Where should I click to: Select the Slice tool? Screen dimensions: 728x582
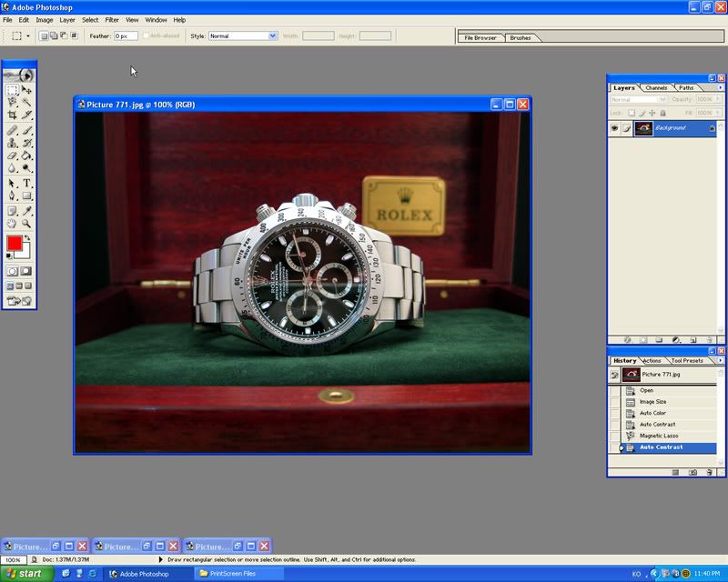point(26,115)
